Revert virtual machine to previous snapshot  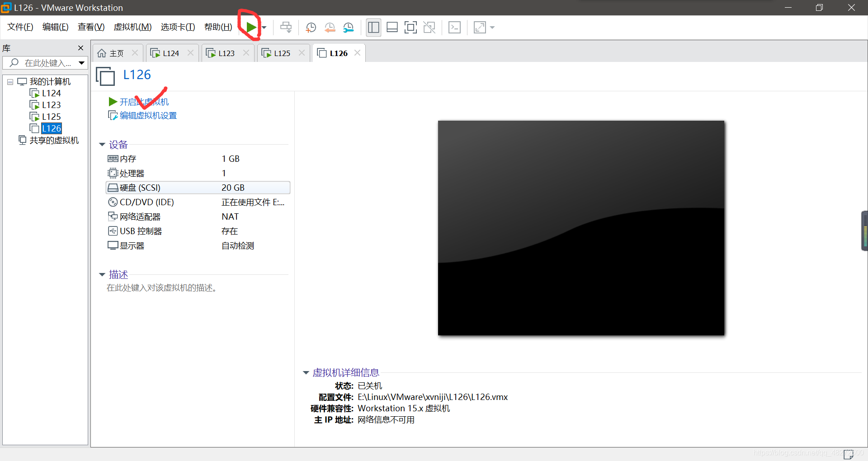(330, 28)
